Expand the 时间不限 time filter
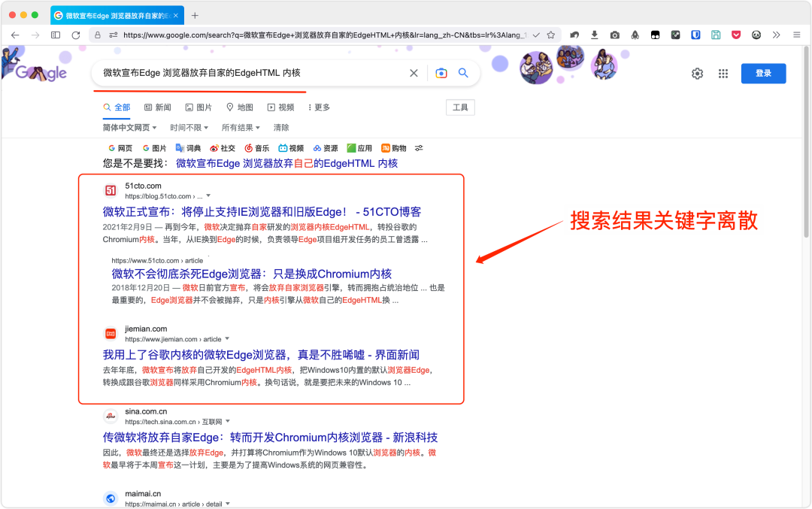Screen dimensions: 812x509 click(x=189, y=127)
